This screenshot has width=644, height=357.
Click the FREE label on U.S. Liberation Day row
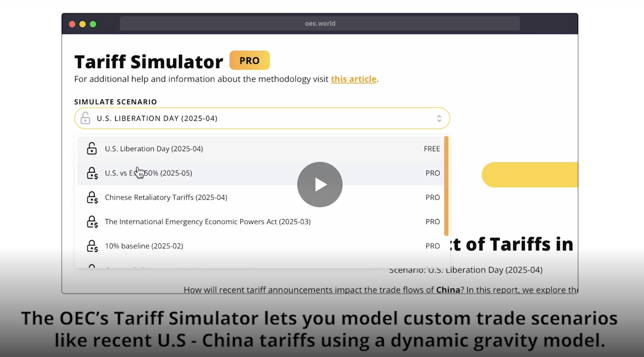(x=431, y=149)
